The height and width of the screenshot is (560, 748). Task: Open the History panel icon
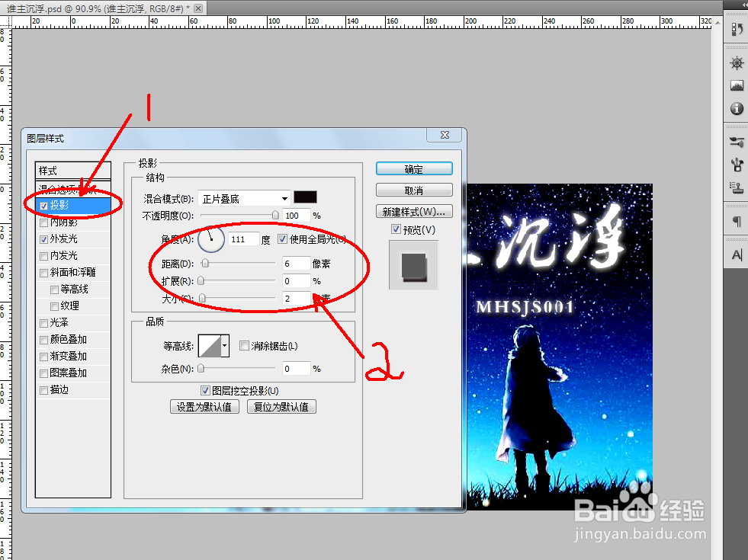[737, 30]
